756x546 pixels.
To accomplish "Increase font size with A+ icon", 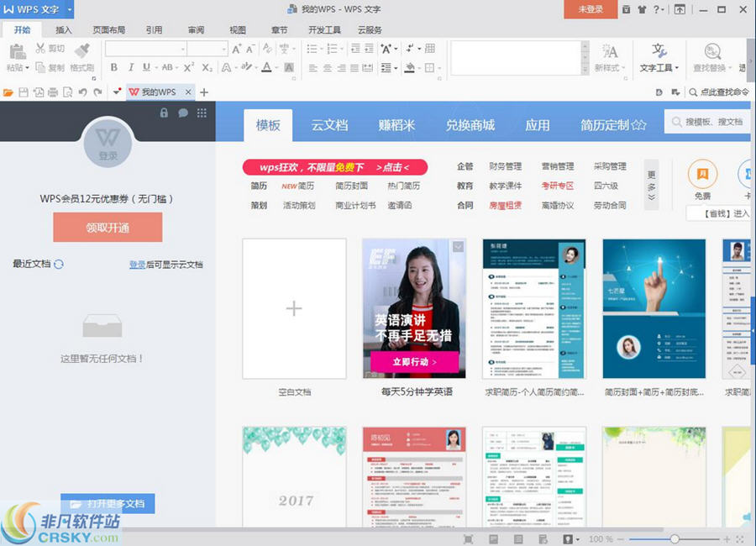I will point(236,49).
